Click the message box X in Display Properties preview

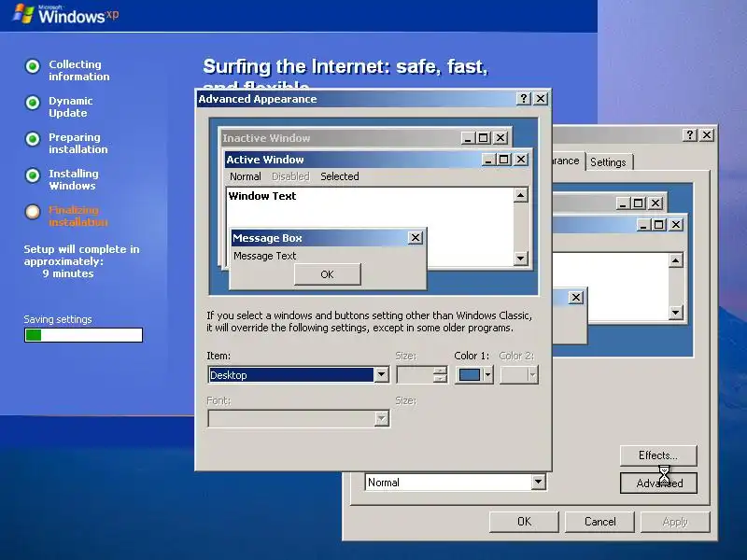(576, 297)
